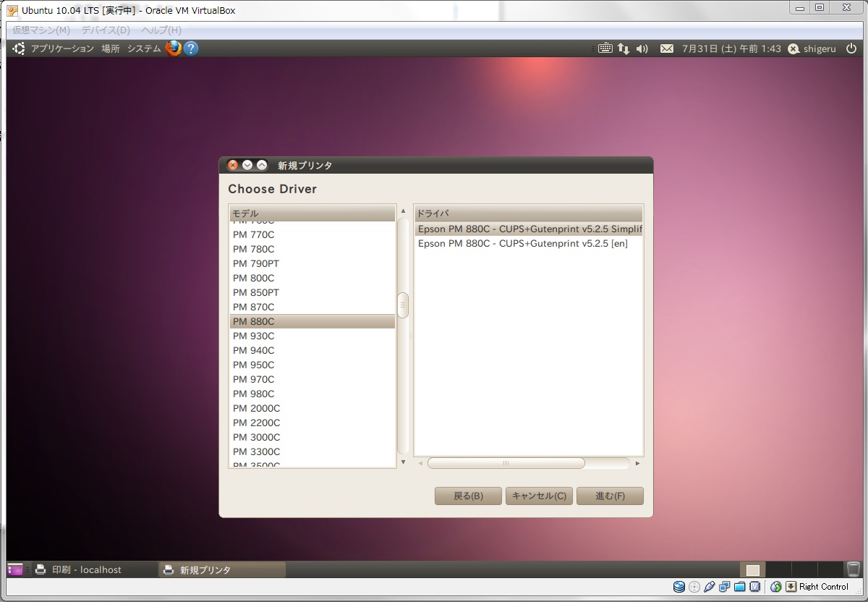Open the ヘルプ(H) menu
Viewport: 868px width, 602px height.
coord(161,30)
